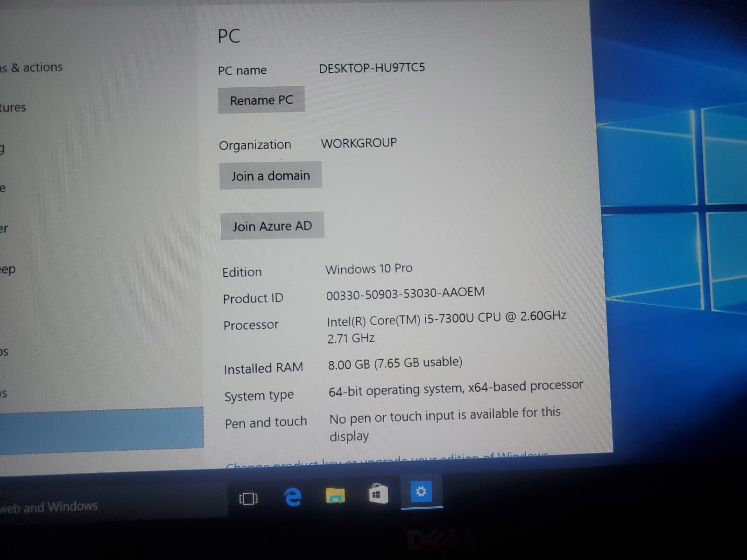Image resolution: width=747 pixels, height=560 pixels.
Task: Open File Explorer from the taskbar
Action: pos(335,496)
